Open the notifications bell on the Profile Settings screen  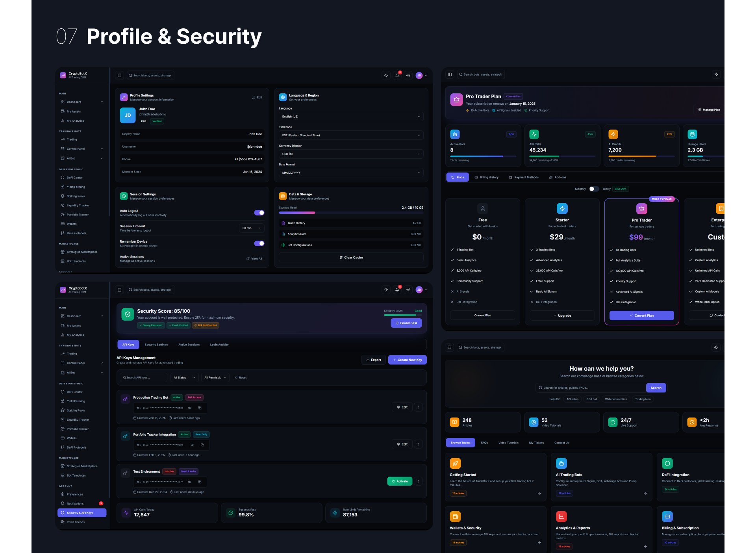click(397, 75)
